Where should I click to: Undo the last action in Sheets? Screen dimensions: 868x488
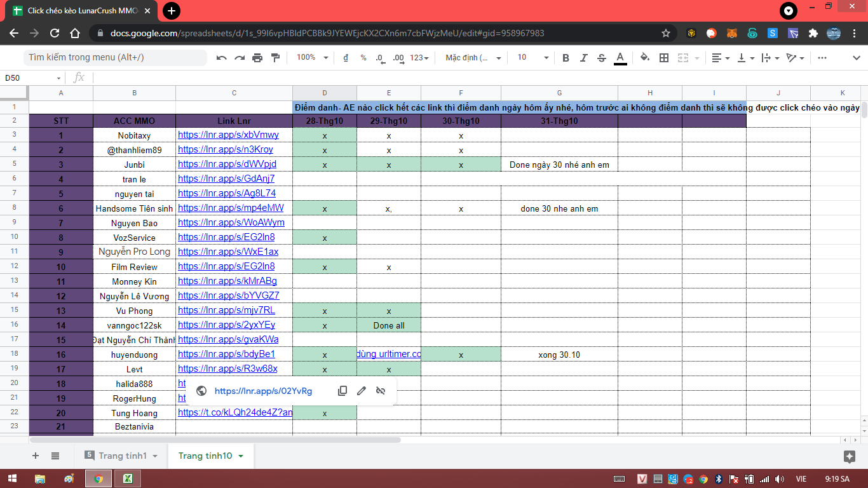point(222,58)
